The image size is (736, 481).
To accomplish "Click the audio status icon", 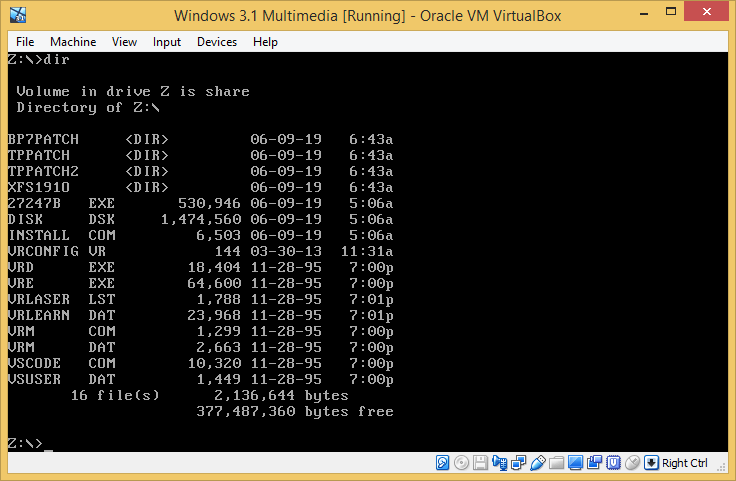I will (x=499, y=463).
